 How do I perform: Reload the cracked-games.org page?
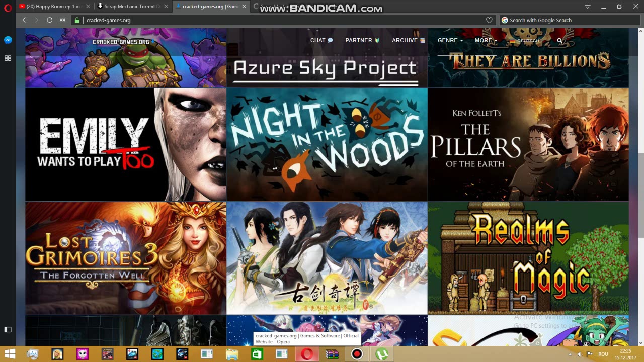point(49,20)
